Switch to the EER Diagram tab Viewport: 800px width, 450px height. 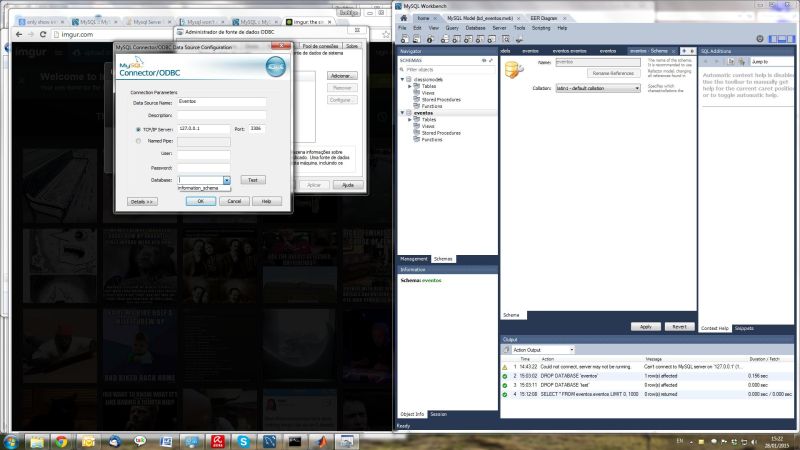(543, 18)
